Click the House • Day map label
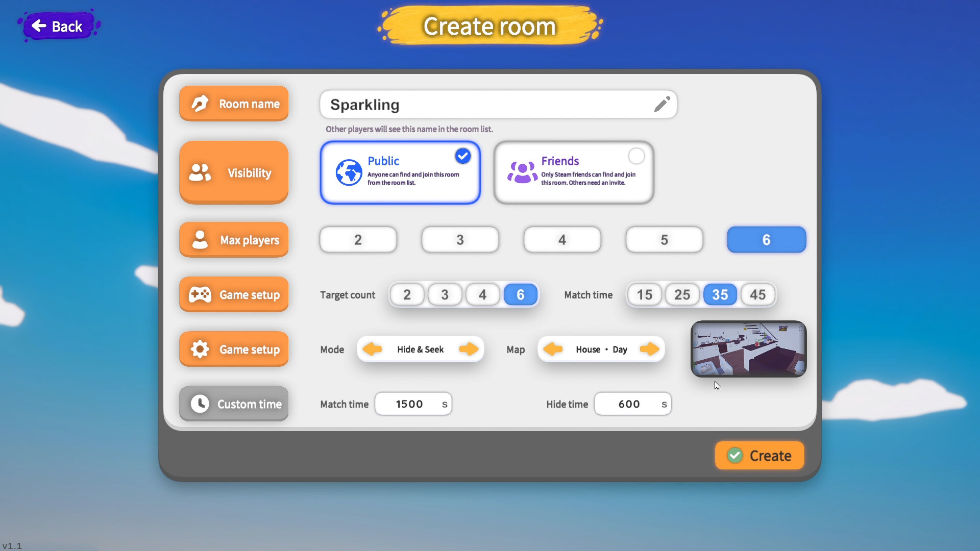The image size is (980, 551). (x=601, y=349)
